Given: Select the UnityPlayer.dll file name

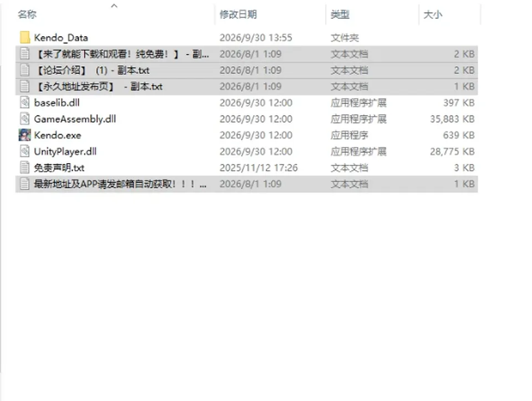Looking at the screenshot, I should click(x=65, y=152).
